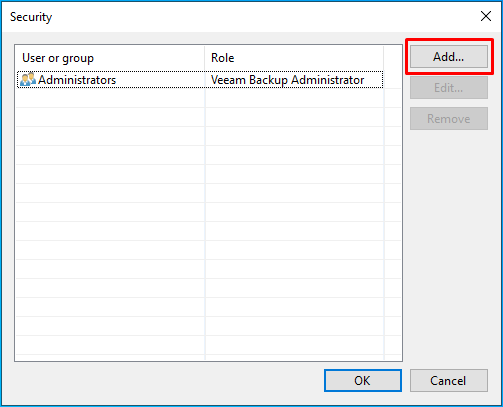Image resolution: width=503 pixels, height=407 pixels.
Task: Click the Security title text
Action: tap(31, 17)
